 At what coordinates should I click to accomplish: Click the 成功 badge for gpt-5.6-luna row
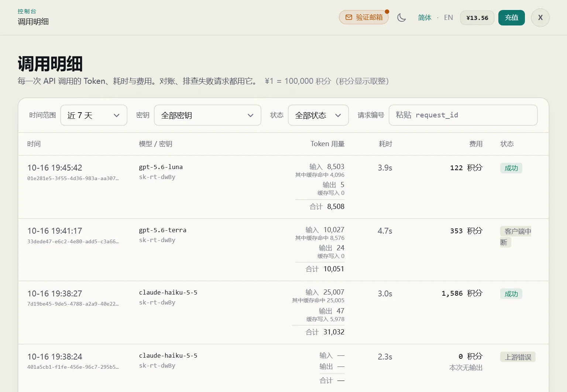(511, 168)
